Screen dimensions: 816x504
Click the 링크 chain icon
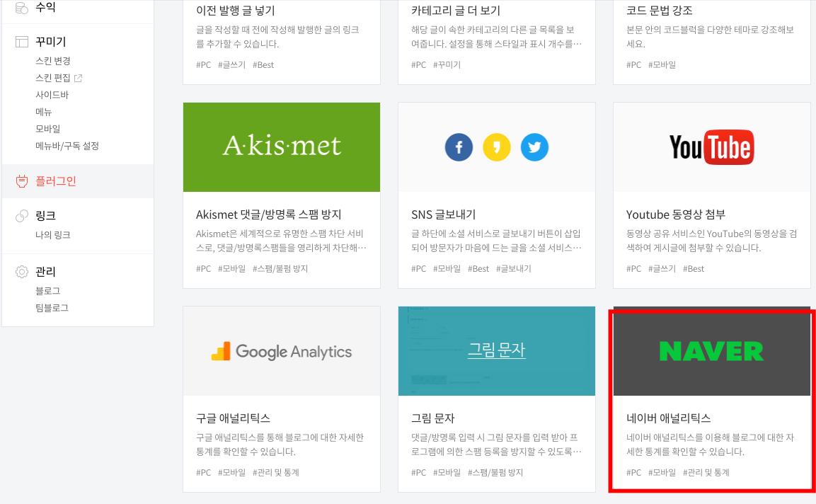(22, 216)
